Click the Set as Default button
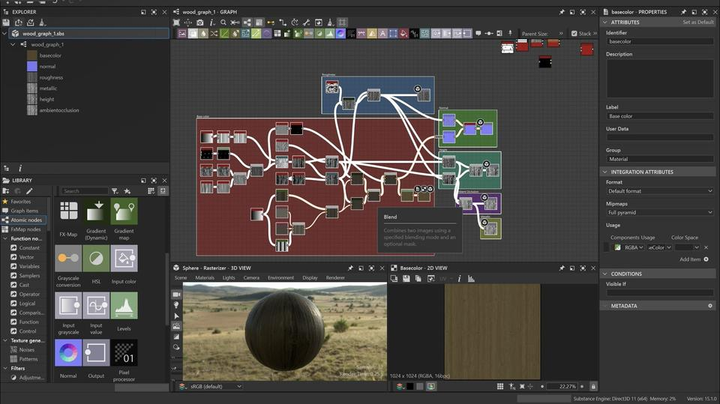Image resolution: width=720 pixels, height=404 pixels. [x=697, y=21]
